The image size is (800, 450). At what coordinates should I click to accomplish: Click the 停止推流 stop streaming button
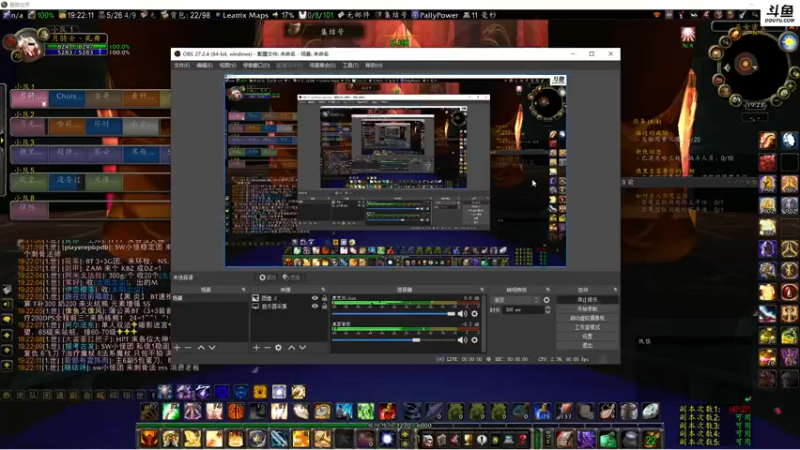[587, 299]
